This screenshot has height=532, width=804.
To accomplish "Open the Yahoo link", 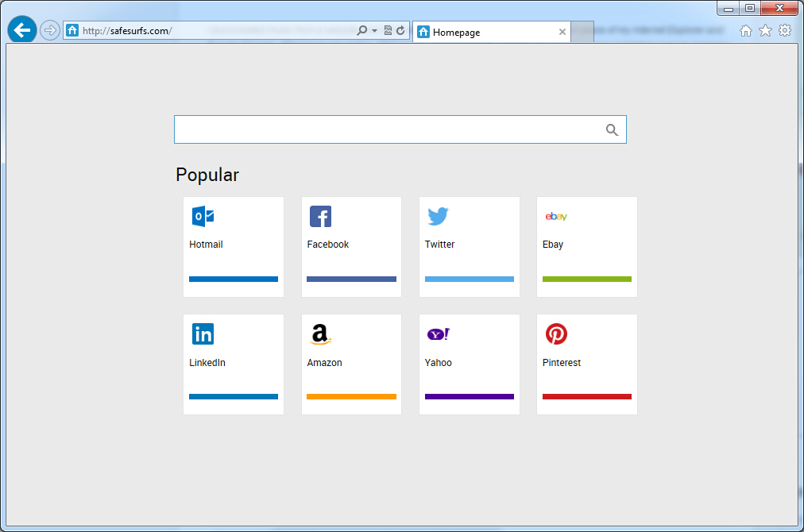I will [x=439, y=362].
